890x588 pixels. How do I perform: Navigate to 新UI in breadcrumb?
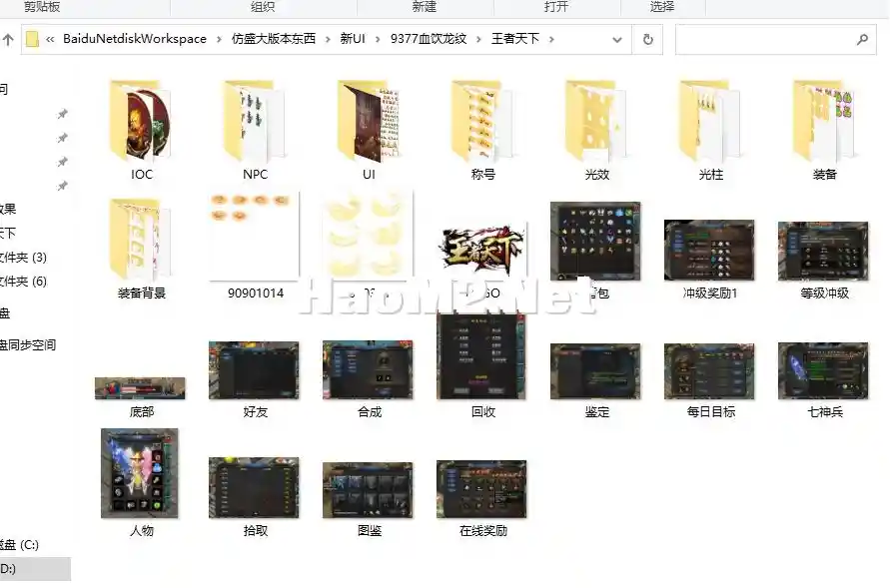[352, 39]
